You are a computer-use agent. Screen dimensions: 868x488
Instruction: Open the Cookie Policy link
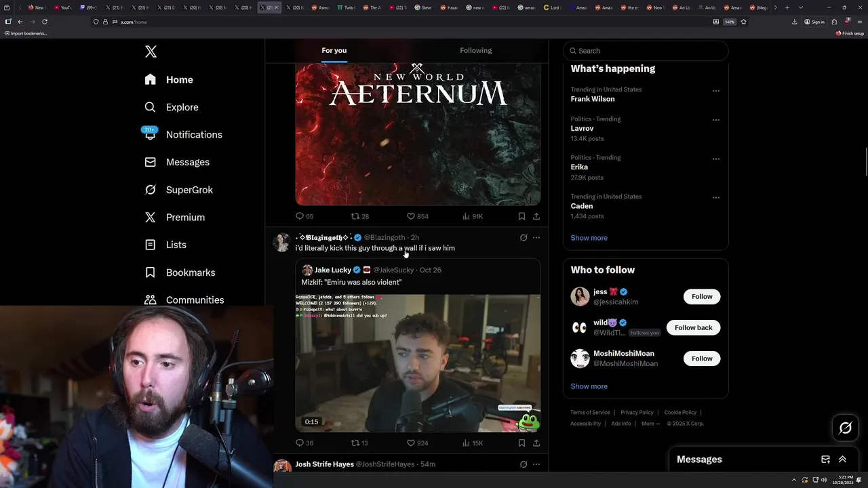click(680, 412)
